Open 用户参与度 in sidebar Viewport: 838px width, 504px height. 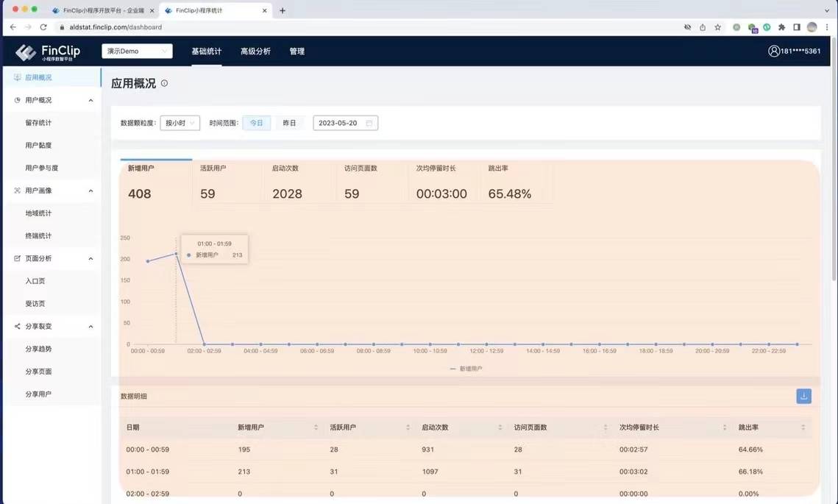coord(42,168)
